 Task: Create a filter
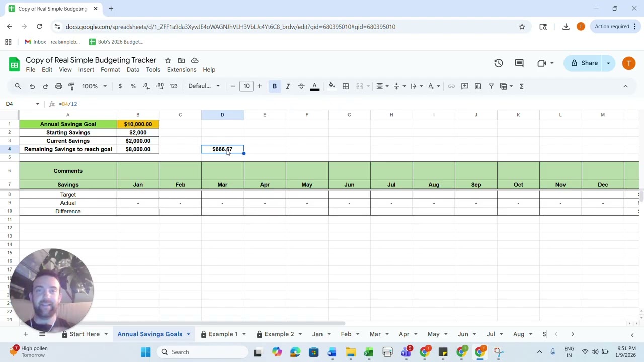[x=491, y=86]
